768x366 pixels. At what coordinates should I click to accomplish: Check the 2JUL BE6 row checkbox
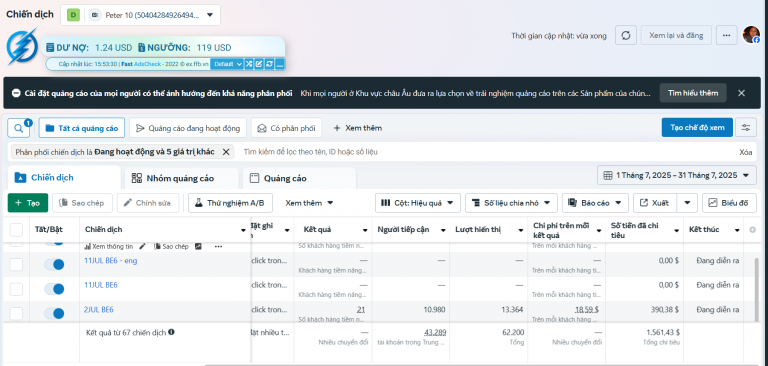(x=16, y=314)
